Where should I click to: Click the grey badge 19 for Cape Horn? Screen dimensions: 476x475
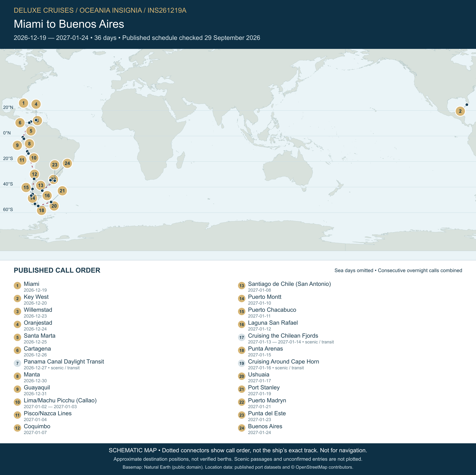[242, 363]
